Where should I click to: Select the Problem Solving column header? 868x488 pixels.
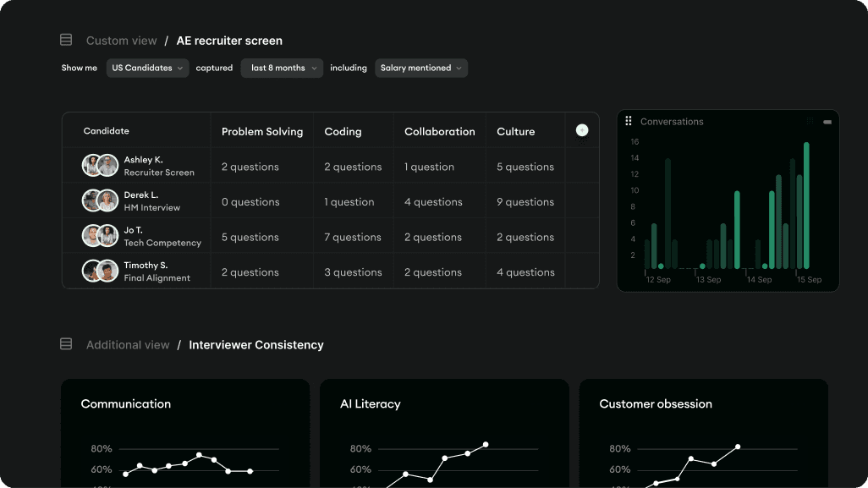click(x=262, y=132)
